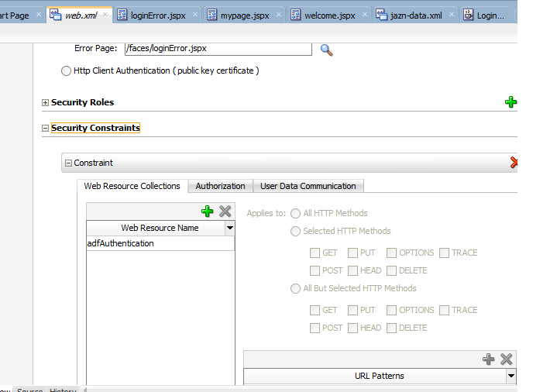Switch to History view at bottom

click(63, 390)
